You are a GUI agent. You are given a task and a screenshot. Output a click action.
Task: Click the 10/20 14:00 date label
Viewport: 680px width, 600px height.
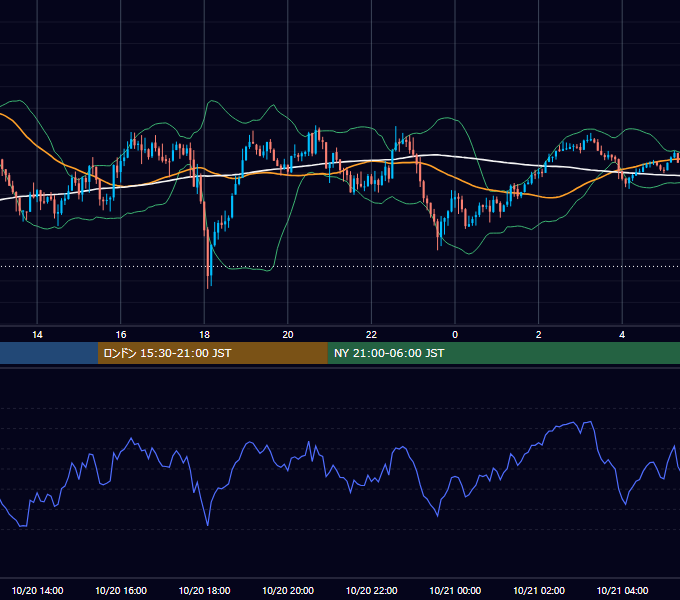tap(37, 590)
